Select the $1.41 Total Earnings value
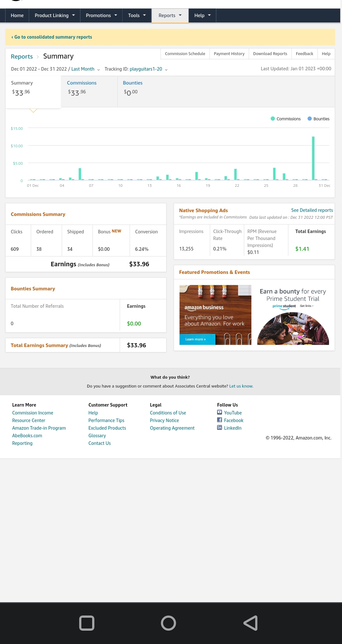 tap(302, 249)
